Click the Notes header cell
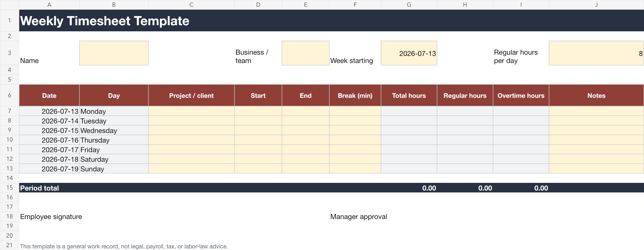Screen dimensions: 644x250 (x=596, y=95)
